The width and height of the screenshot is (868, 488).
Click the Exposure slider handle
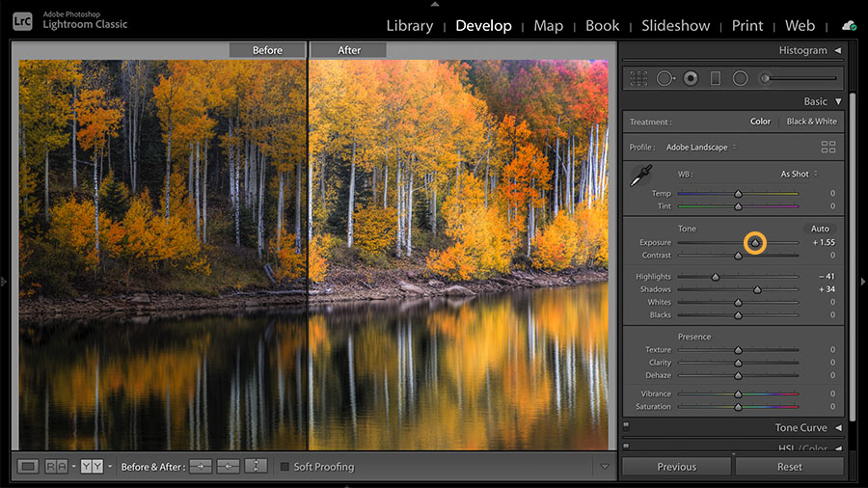tap(755, 243)
